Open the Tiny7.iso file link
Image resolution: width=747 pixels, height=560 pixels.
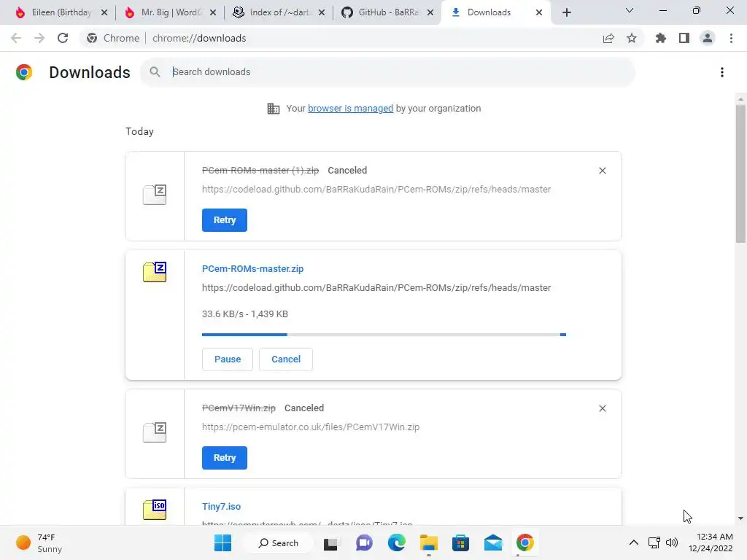pyautogui.click(x=221, y=506)
